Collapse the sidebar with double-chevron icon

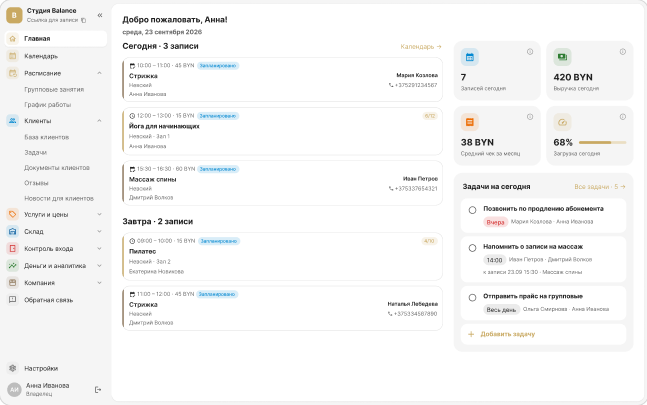[x=100, y=15]
